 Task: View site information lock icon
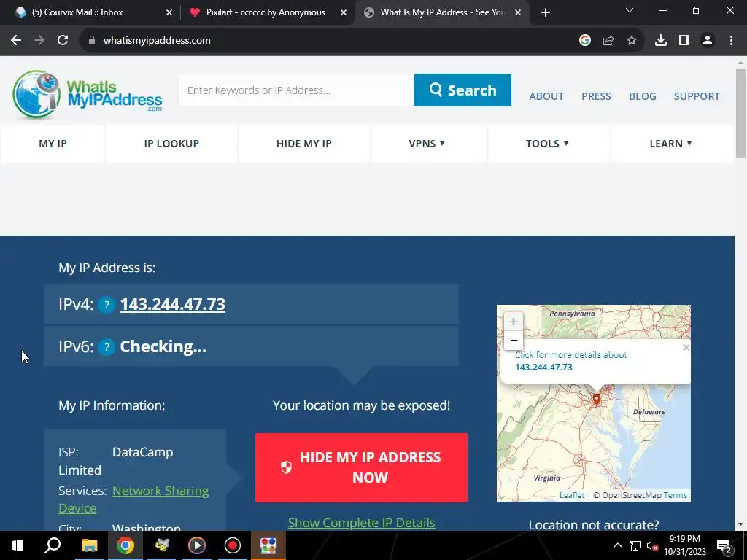(92, 41)
